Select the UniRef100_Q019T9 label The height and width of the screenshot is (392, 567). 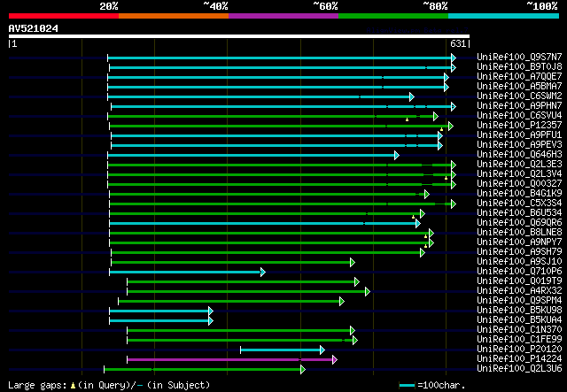pos(519,281)
